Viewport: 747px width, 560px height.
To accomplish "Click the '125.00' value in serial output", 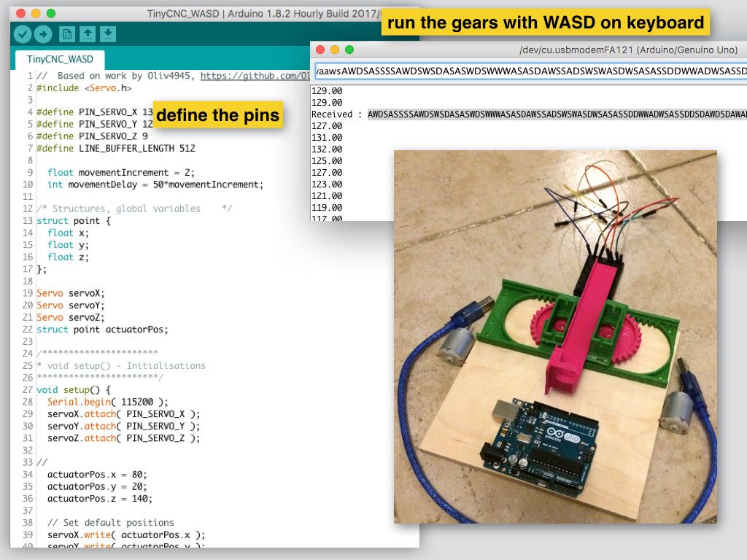I will click(x=327, y=161).
